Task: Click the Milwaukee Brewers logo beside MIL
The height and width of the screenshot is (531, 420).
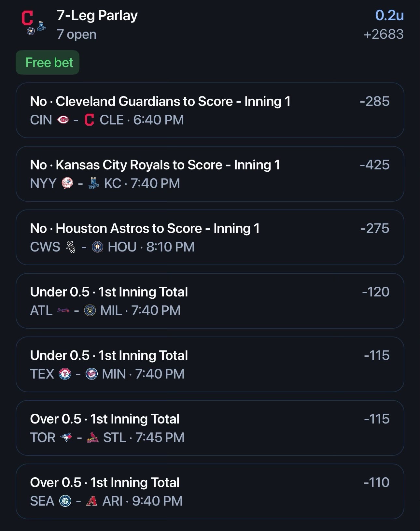Action: 90,310
